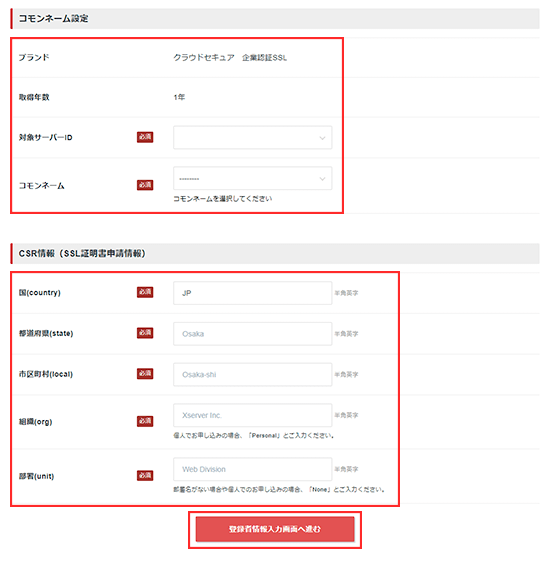Select the 市区町村(local) Osaka-shi input
550x564 pixels.
point(253,374)
